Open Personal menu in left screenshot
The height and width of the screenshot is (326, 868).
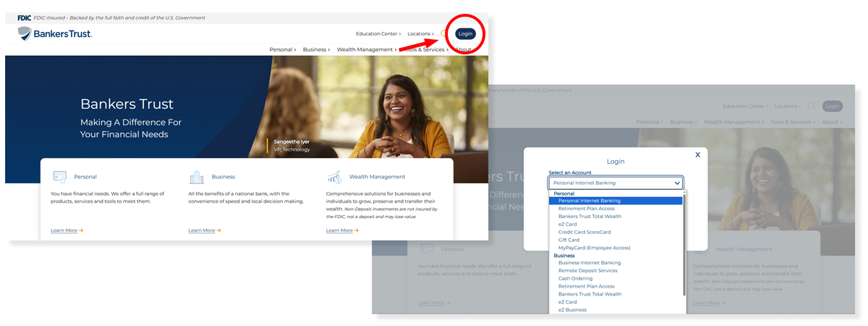[x=283, y=49]
